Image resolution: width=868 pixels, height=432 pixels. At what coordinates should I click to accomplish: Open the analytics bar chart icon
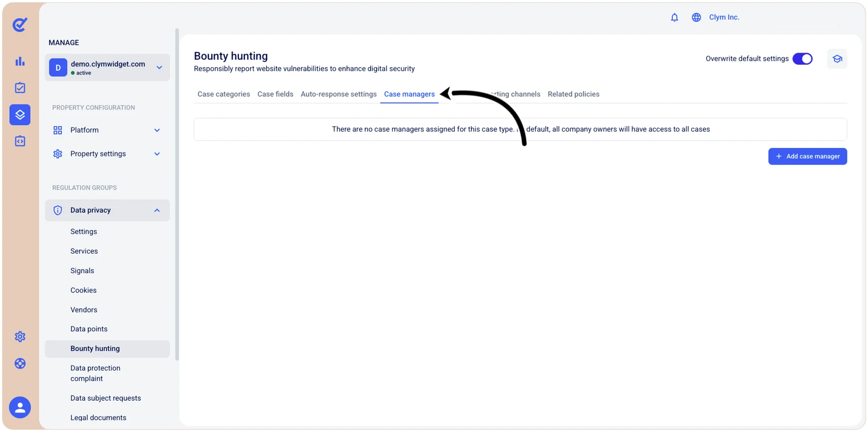coord(20,61)
